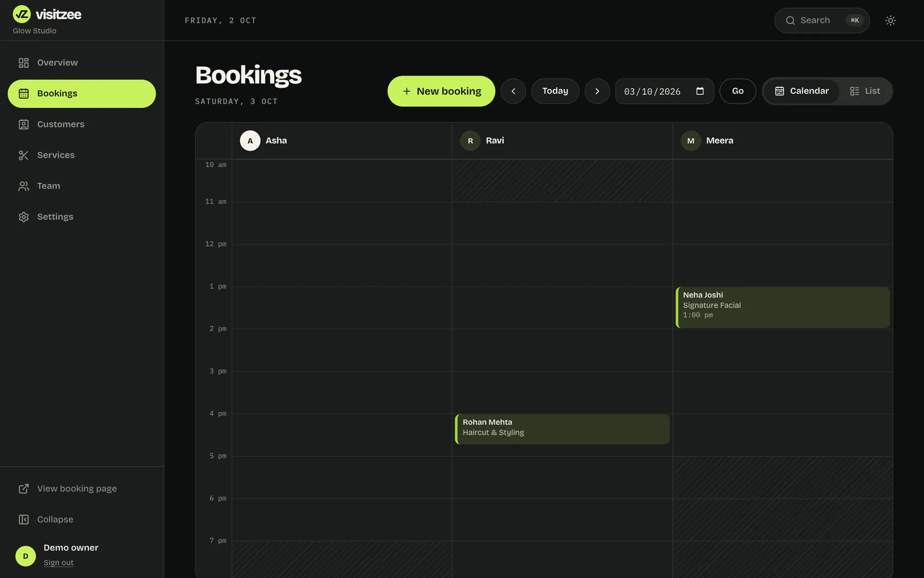Click Meera's avatar in column header
The width and height of the screenshot is (924, 578).
tap(691, 141)
